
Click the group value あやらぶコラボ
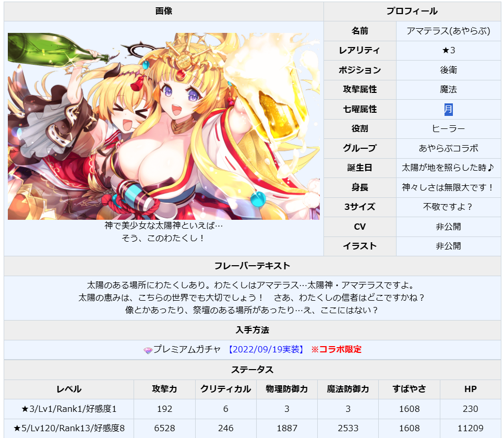point(448,148)
